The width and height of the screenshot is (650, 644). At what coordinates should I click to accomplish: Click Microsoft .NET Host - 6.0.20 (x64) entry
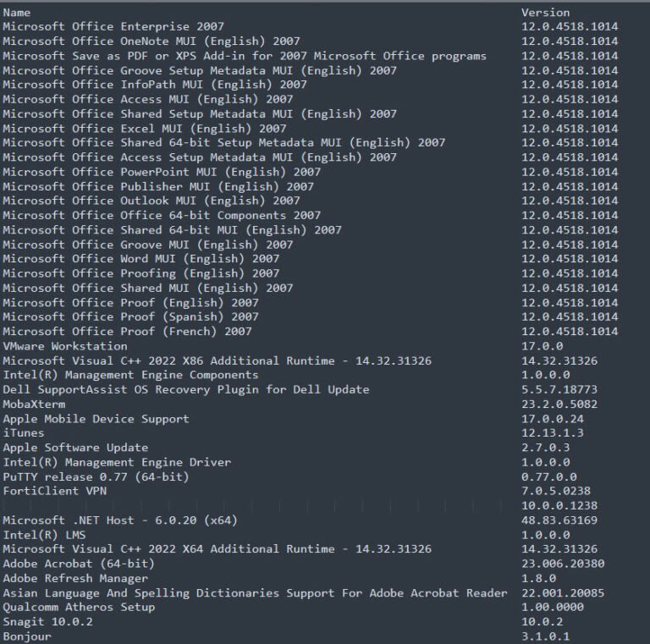click(120, 520)
